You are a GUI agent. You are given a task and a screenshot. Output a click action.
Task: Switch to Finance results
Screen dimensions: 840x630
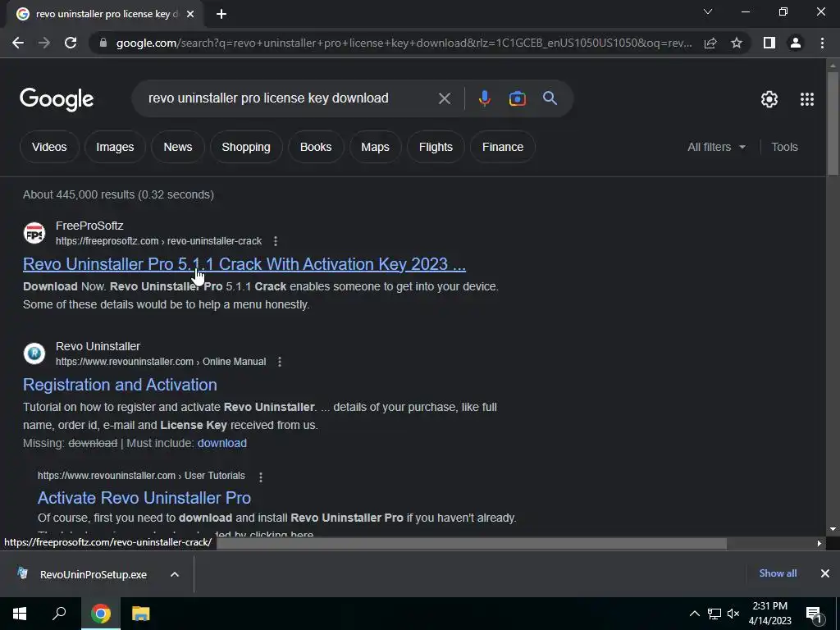point(503,147)
